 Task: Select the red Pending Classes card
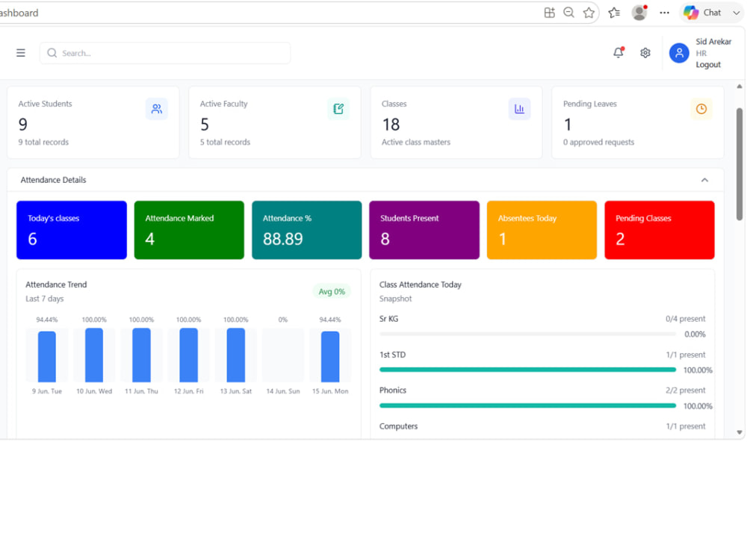click(x=660, y=230)
